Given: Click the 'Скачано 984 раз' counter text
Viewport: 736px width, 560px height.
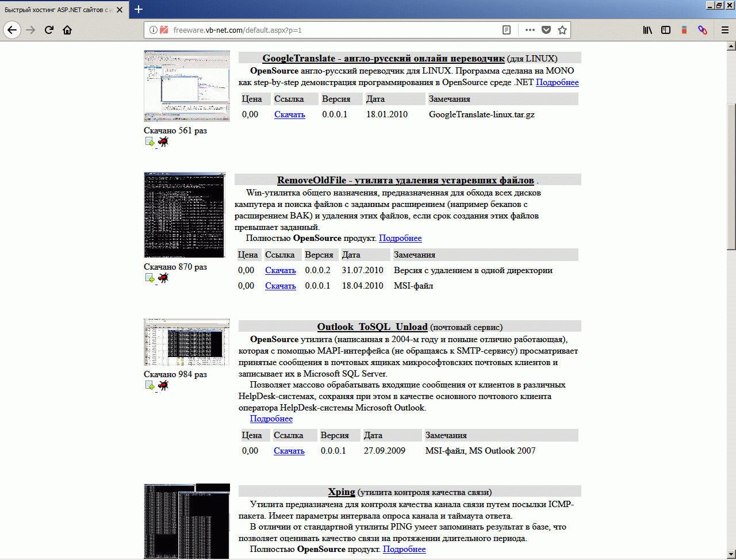Looking at the screenshot, I should pos(175,374).
